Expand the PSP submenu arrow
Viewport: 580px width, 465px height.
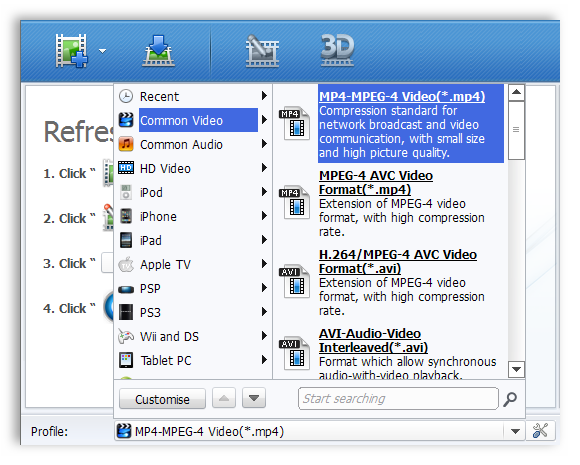tap(264, 287)
